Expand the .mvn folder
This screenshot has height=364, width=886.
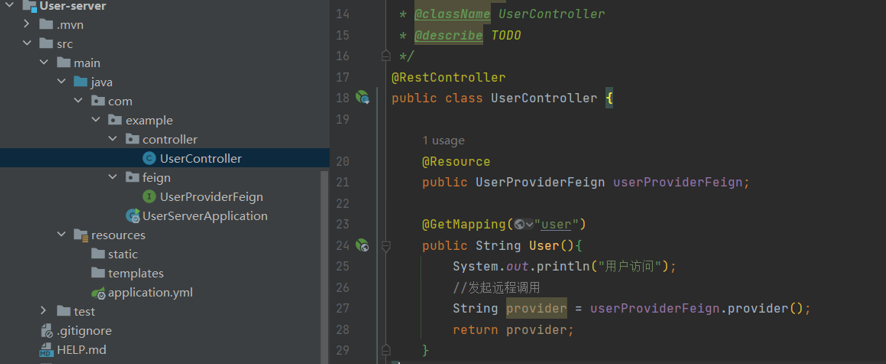(x=27, y=24)
